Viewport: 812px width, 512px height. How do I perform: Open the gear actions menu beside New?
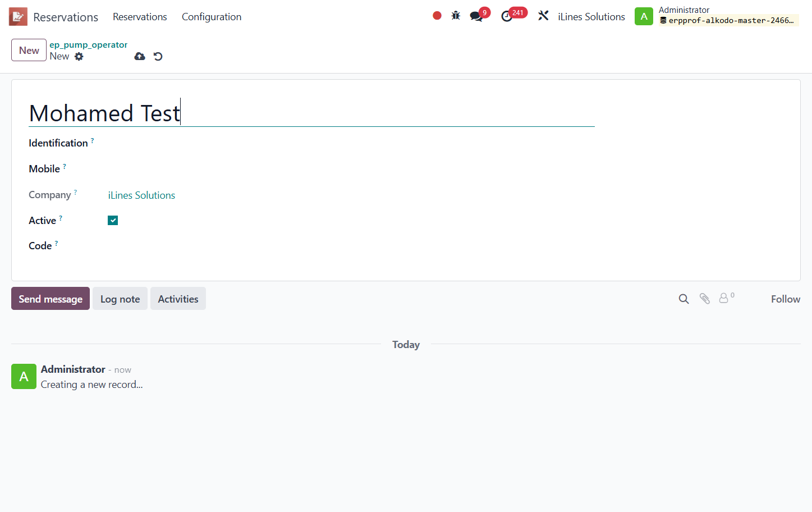(x=79, y=56)
